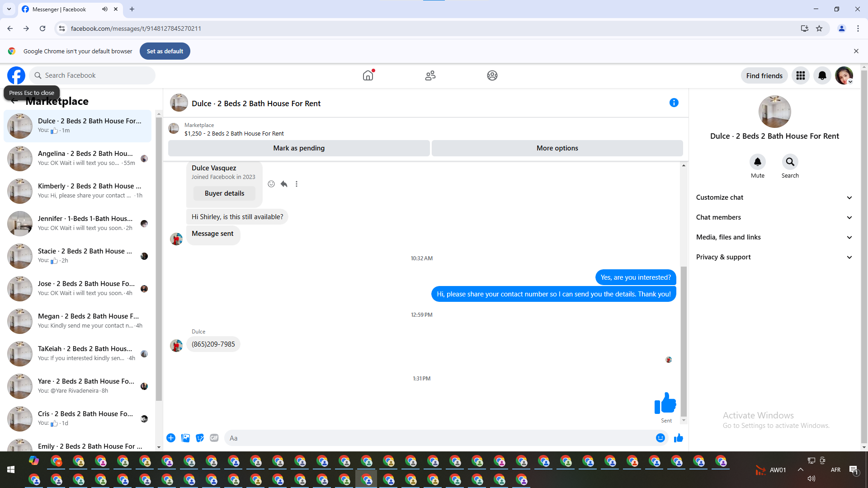Click the Chrome address bar URL
868x488 pixels.
pyautogui.click(x=136, y=28)
